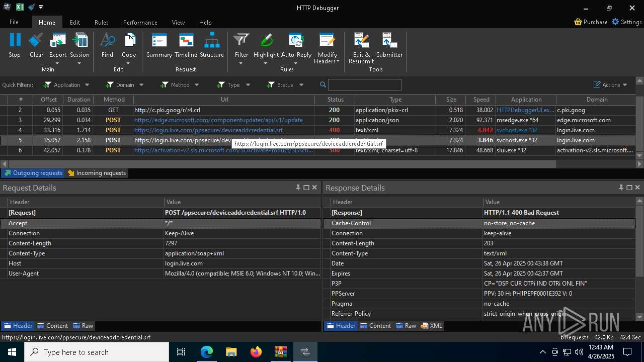Show the Timeline view
The image size is (644, 362).
tap(186, 46)
